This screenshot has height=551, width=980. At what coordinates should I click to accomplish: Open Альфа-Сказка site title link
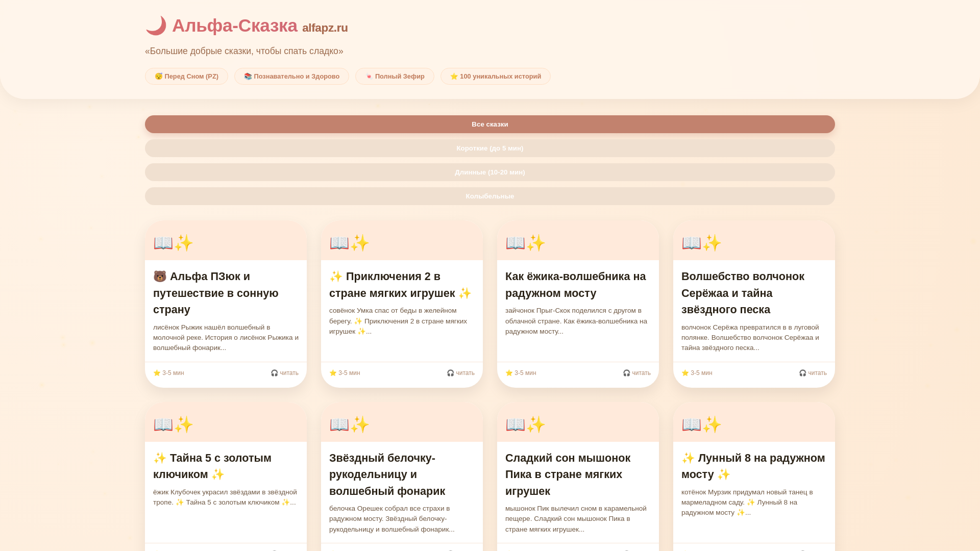[234, 26]
